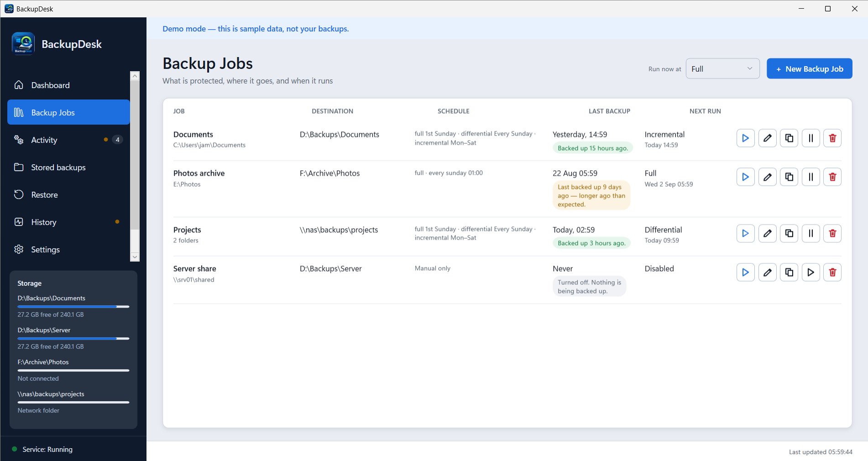This screenshot has width=868, height=461.
Task: Click the 'longer ago than expected' warning
Action: (591, 195)
